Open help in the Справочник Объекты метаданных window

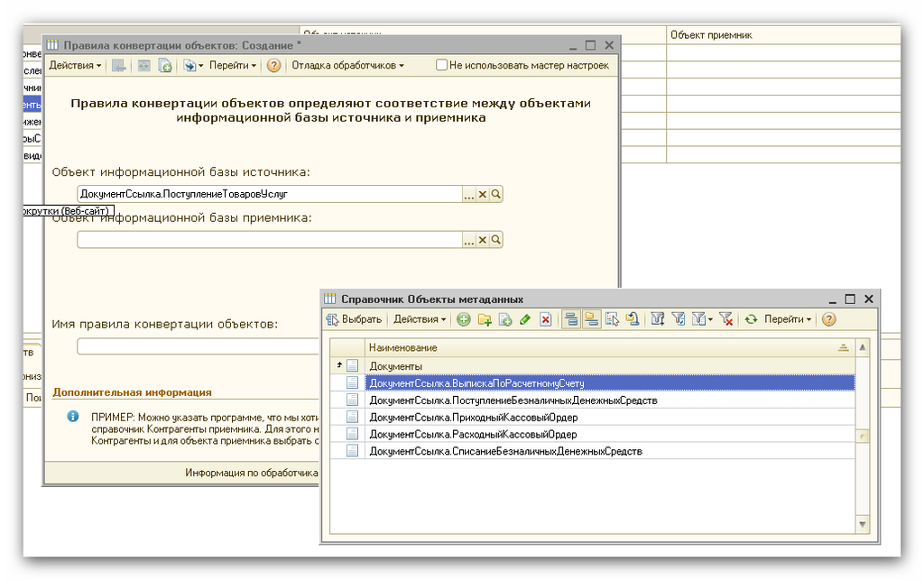point(828,319)
